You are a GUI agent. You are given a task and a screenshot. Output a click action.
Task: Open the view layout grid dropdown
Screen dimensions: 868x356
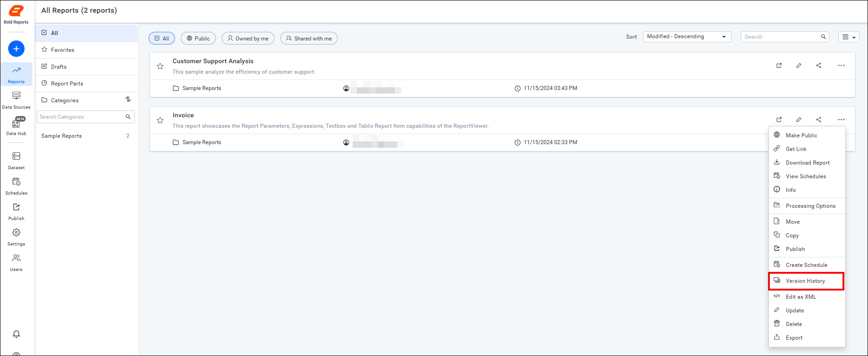(x=848, y=37)
